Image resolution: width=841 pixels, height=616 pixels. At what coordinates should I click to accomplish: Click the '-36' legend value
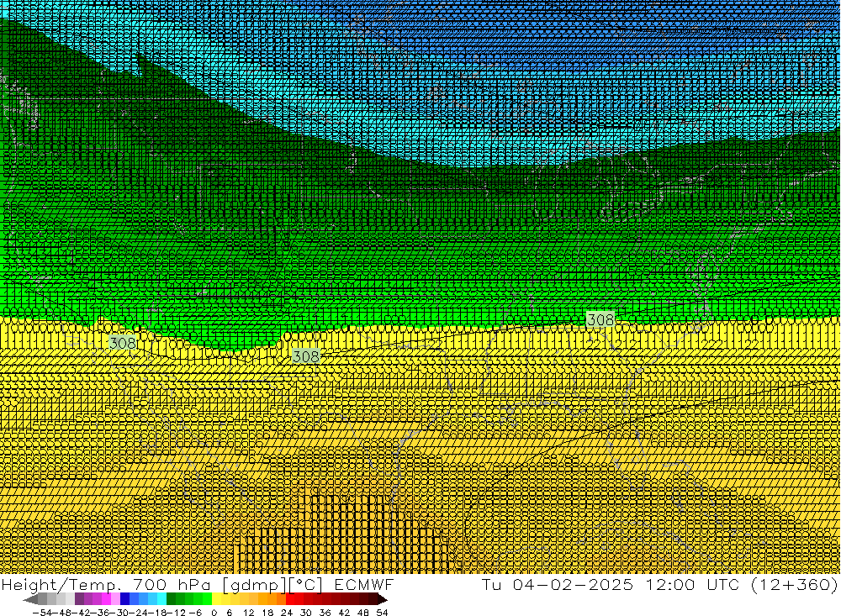pos(100,613)
